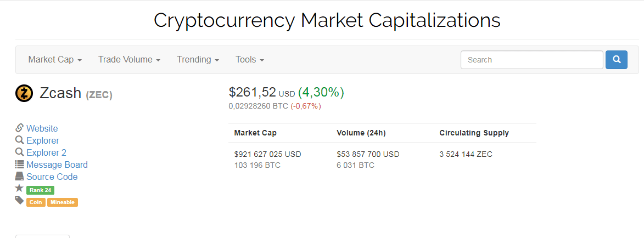Visit the Source Code link

(52, 177)
